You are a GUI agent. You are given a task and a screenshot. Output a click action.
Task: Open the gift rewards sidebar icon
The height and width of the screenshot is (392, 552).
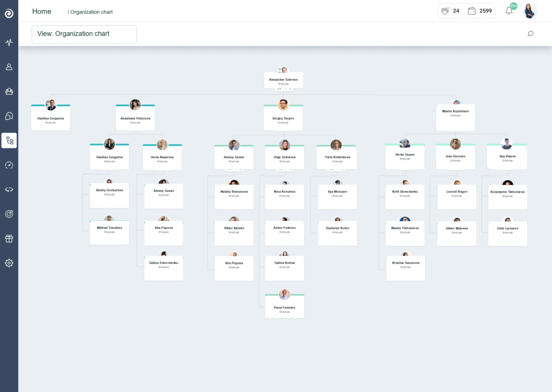(x=9, y=239)
